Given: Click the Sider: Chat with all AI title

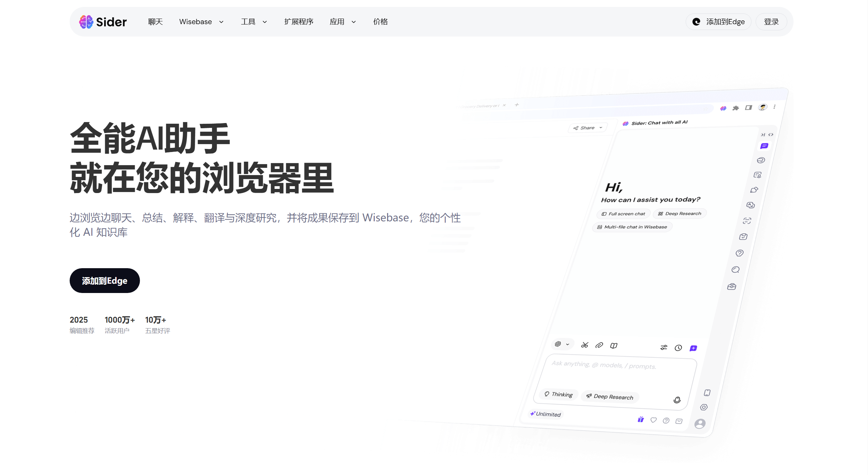Looking at the screenshot, I should [x=659, y=123].
